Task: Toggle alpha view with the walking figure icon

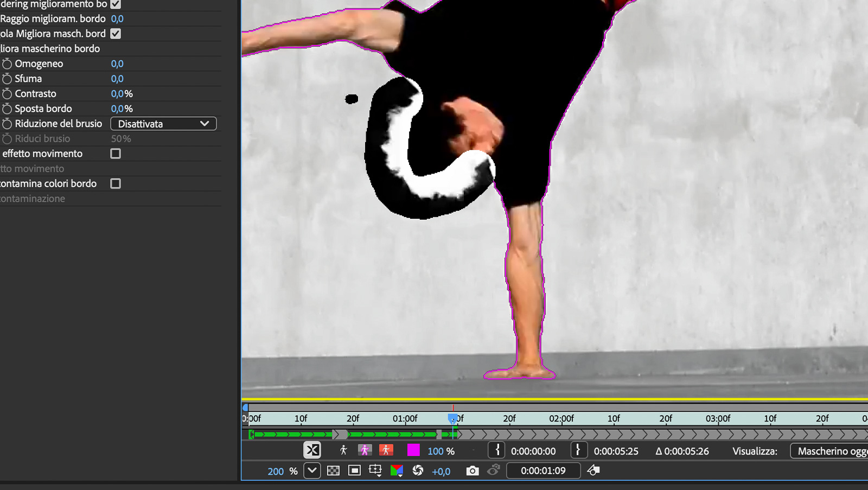Action: click(343, 450)
